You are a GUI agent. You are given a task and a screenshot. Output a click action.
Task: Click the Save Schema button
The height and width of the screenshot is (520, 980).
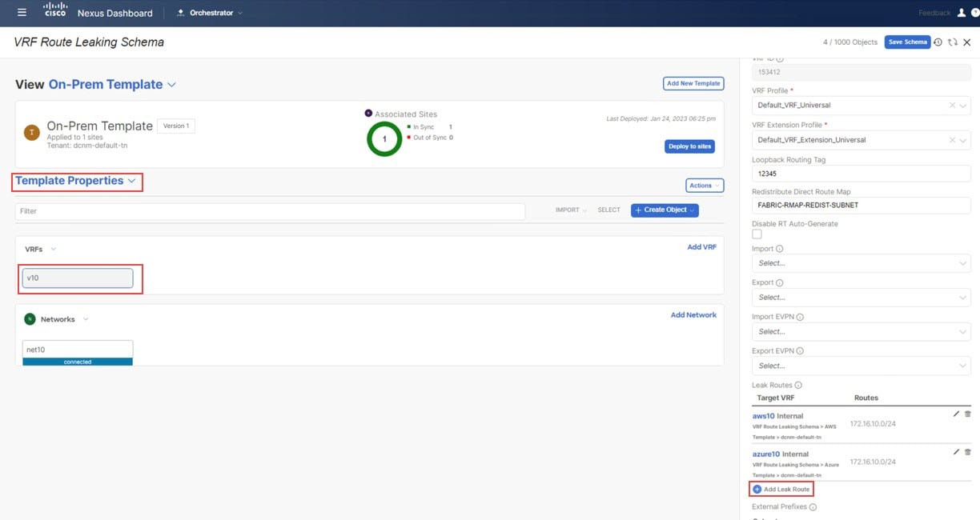coord(907,42)
